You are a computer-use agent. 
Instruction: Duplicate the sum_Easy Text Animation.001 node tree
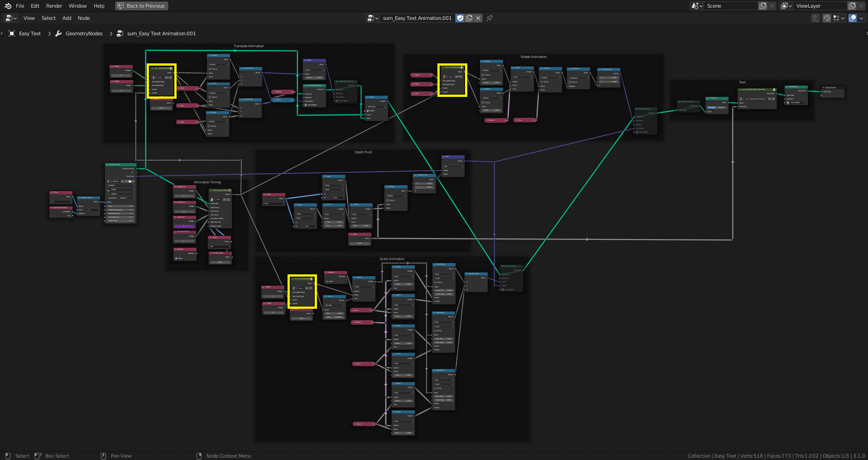[469, 18]
